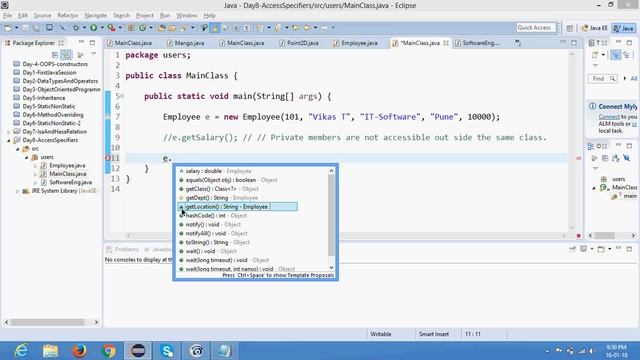
Task: Open Google Chrome from the taskbar
Action: (x=109, y=351)
